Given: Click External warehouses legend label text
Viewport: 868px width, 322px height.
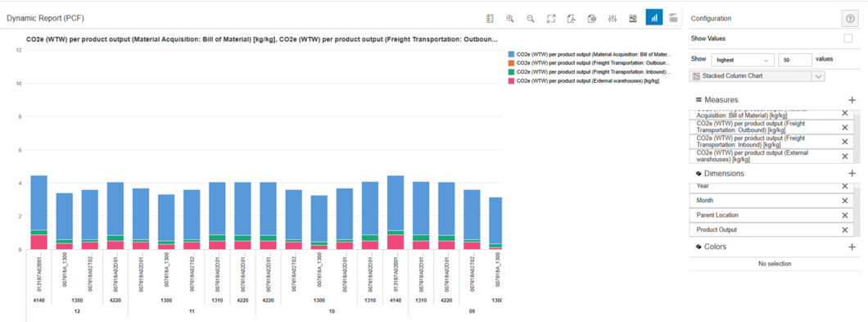Looking at the screenshot, I should coord(588,81).
